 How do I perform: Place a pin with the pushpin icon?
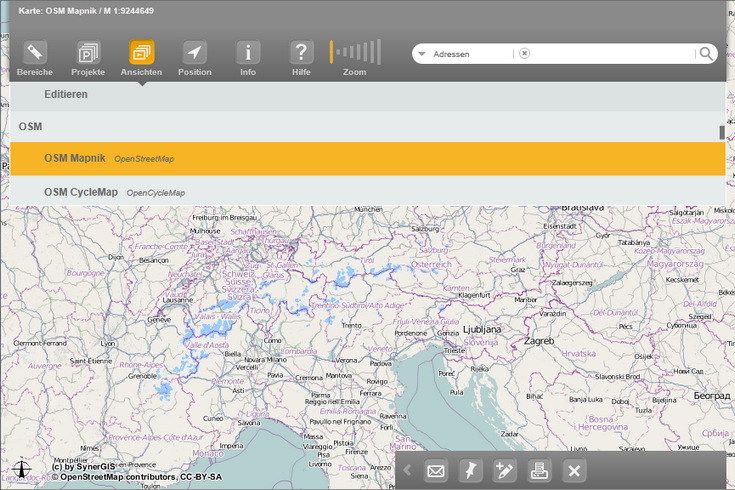point(470,470)
